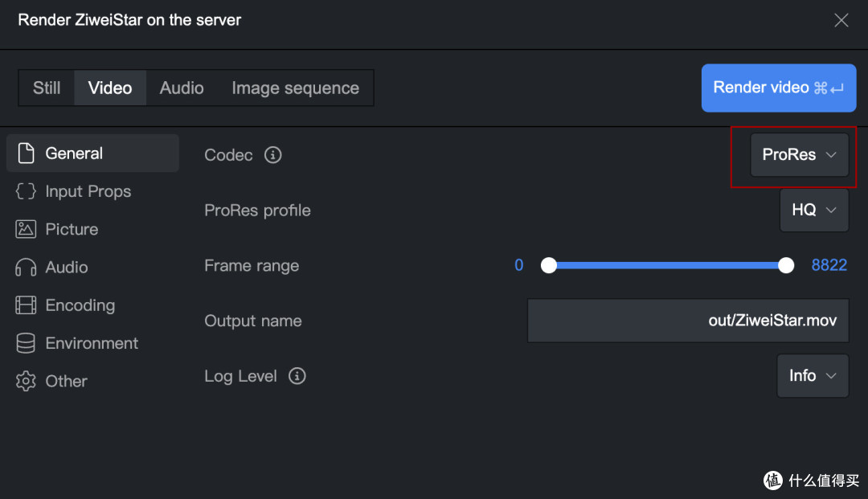The width and height of the screenshot is (868, 499).
Task: Open the General settings section
Action: coord(92,153)
